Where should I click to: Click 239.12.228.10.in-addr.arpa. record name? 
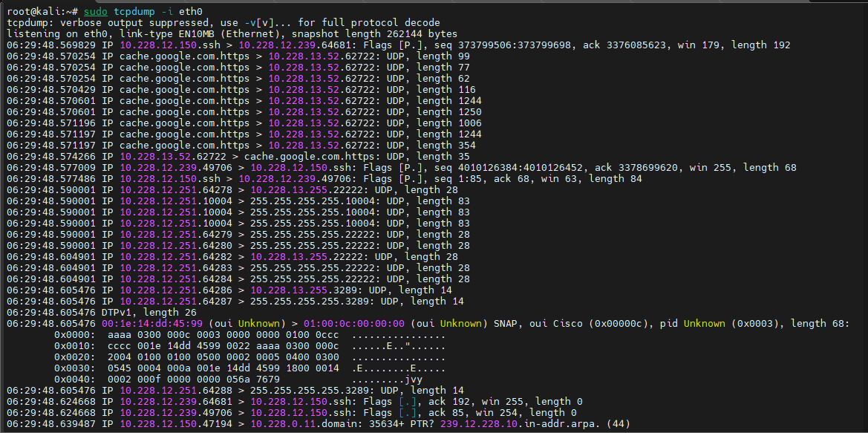coord(521,424)
